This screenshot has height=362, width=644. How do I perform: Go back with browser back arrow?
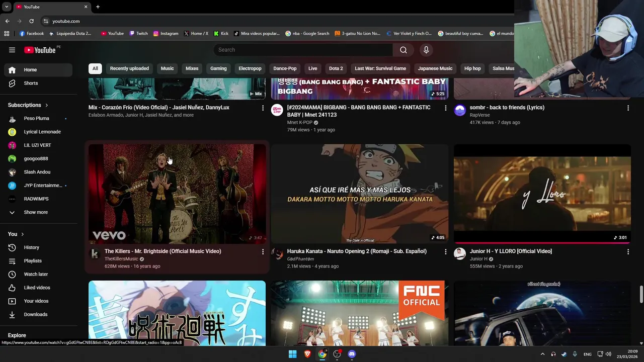pos(7,21)
